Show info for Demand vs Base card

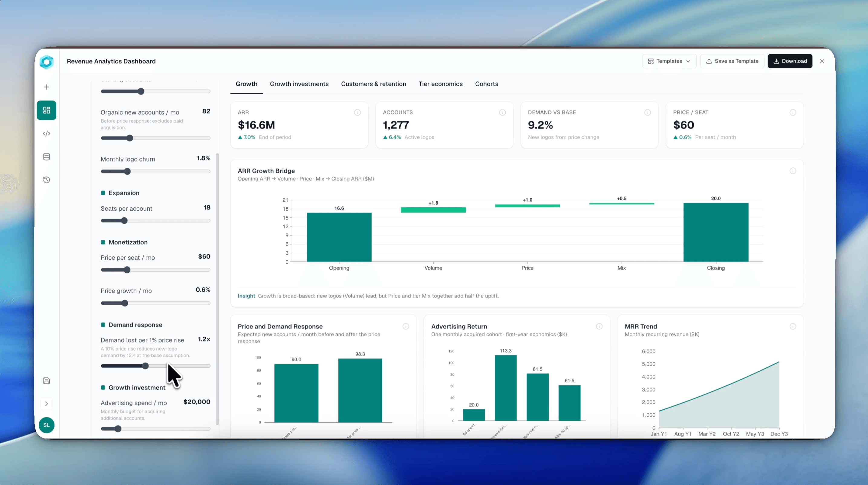pyautogui.click(x=648, y=113)
